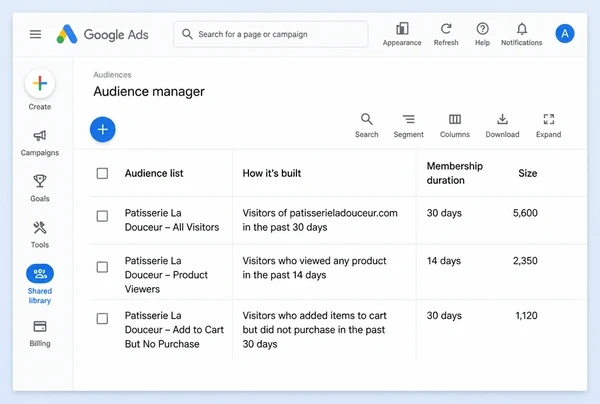
Task: Go to Campaigns in sidebar
Action: pos(40,143)
